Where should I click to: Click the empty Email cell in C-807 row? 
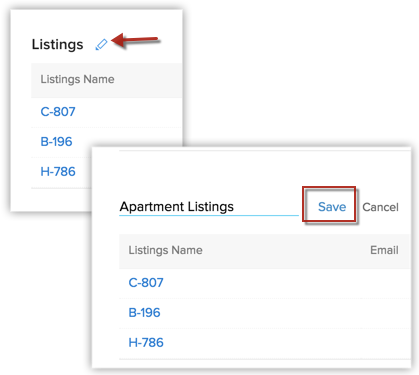[384, 283]
